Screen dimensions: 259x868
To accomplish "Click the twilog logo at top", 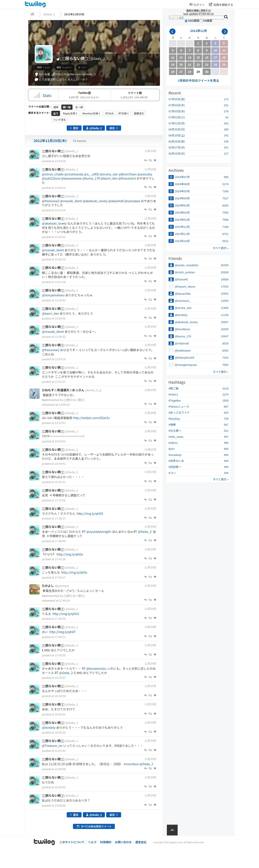I will [x=35, y=4].
